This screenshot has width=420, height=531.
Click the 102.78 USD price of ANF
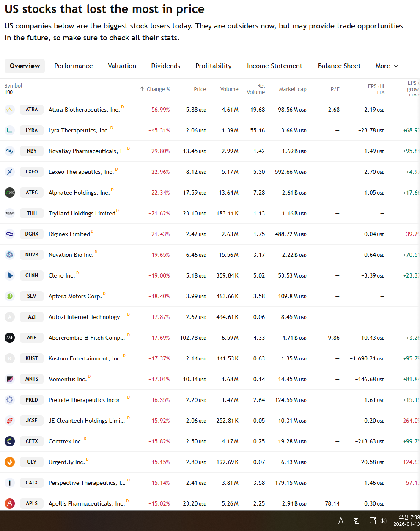(193, 338)
